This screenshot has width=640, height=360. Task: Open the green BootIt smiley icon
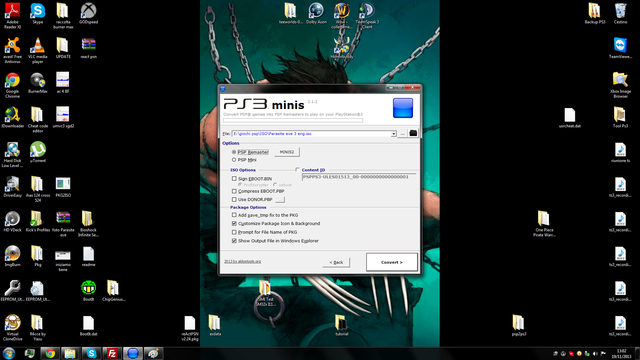coord(88,291)
